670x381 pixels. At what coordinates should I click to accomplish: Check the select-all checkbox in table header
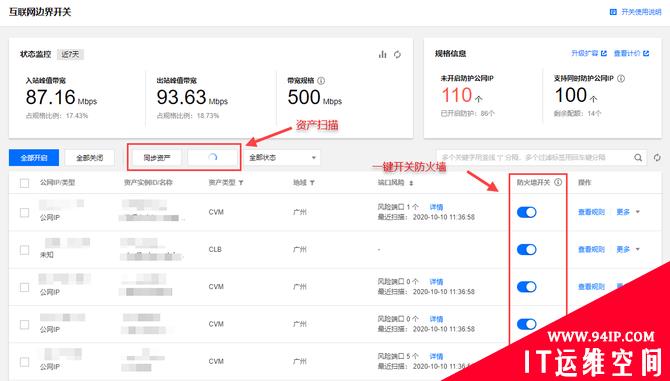click(x=24, y=183)
